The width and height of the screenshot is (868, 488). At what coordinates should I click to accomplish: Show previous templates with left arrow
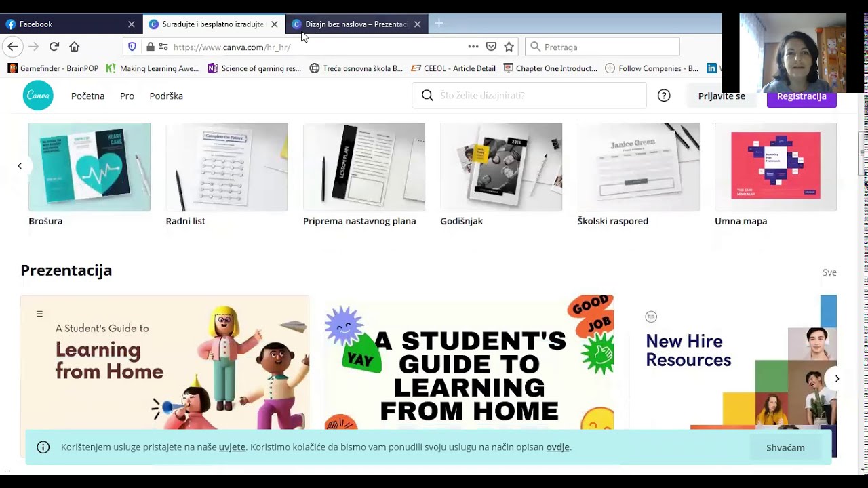point(20,166)
